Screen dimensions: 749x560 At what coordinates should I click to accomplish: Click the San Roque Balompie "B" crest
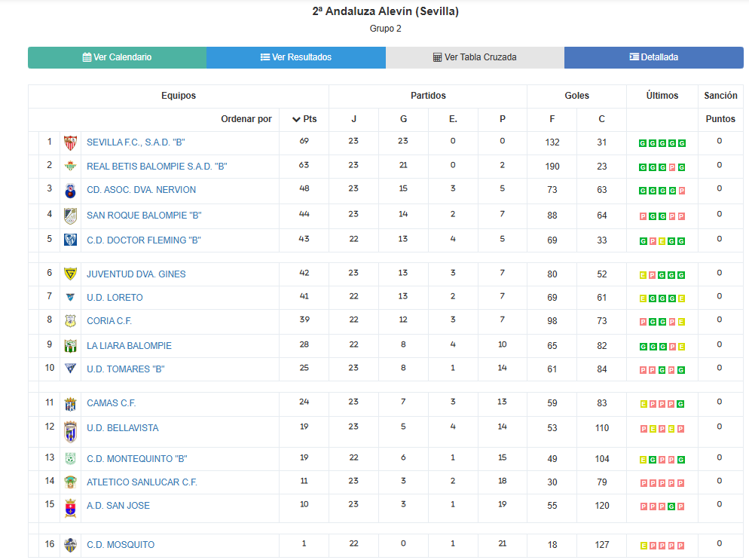pos(70,216)
